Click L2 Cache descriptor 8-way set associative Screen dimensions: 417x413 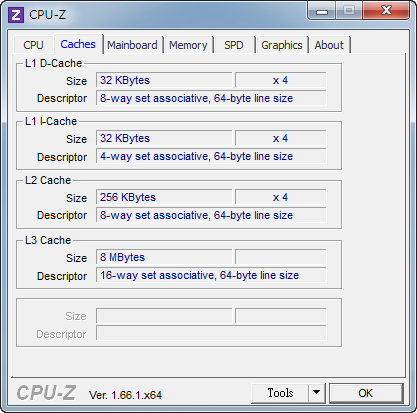point(211,215)
